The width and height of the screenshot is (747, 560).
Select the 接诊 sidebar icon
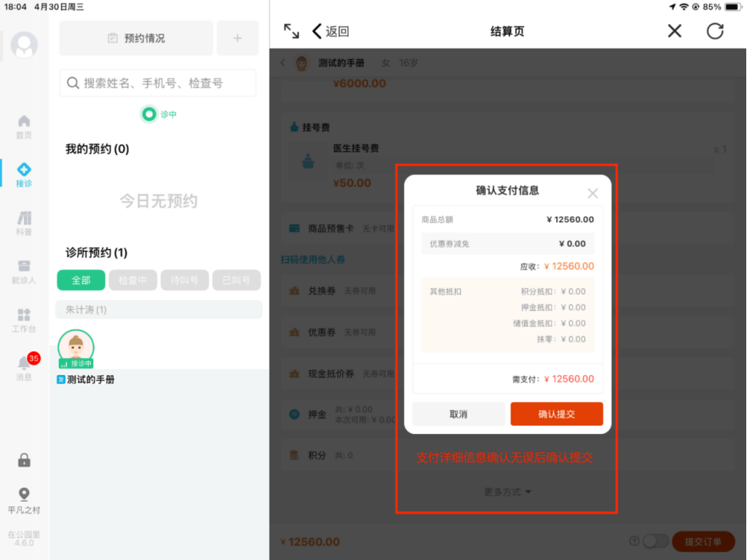[24, 174]
